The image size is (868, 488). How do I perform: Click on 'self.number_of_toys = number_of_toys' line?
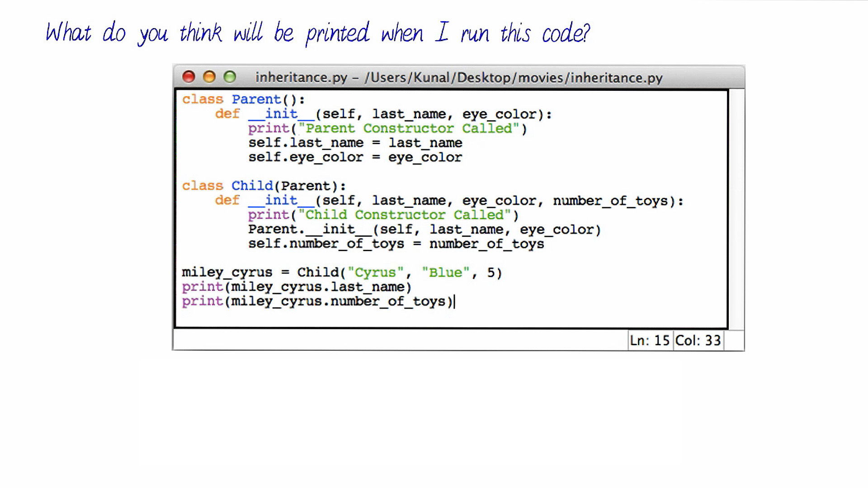point(396,244)
